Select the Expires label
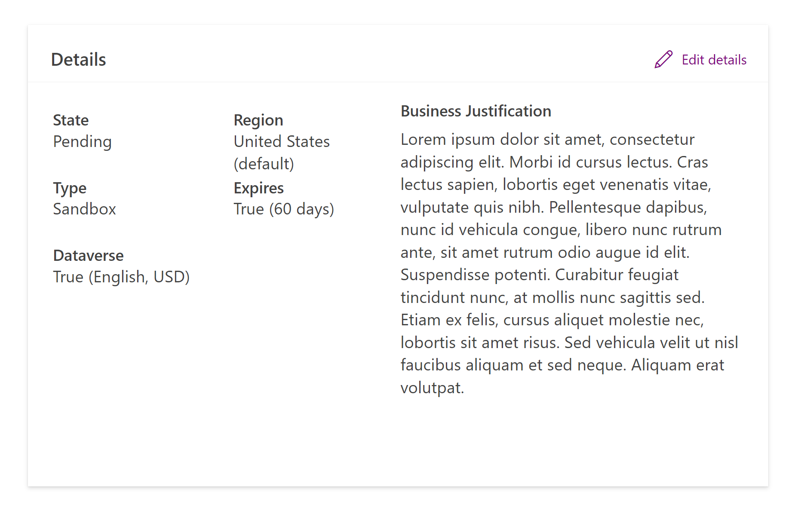The width and height of the screenshot is (798, 532). [258, 188]
